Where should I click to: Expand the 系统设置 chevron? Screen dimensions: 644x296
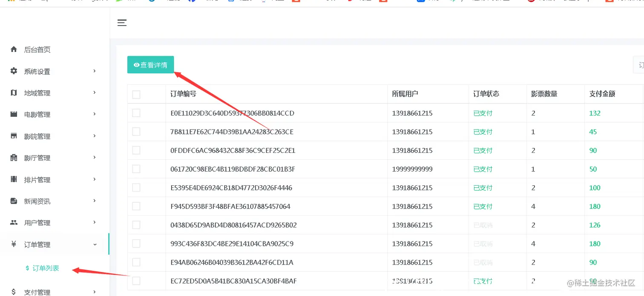[x=95, y=71]
